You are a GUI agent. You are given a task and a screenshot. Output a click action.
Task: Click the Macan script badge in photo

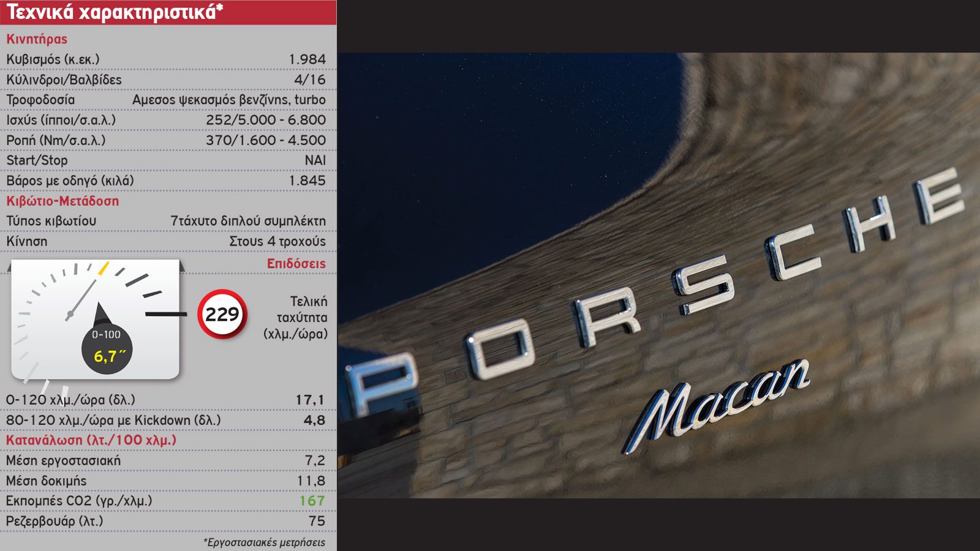coord(717,405)
